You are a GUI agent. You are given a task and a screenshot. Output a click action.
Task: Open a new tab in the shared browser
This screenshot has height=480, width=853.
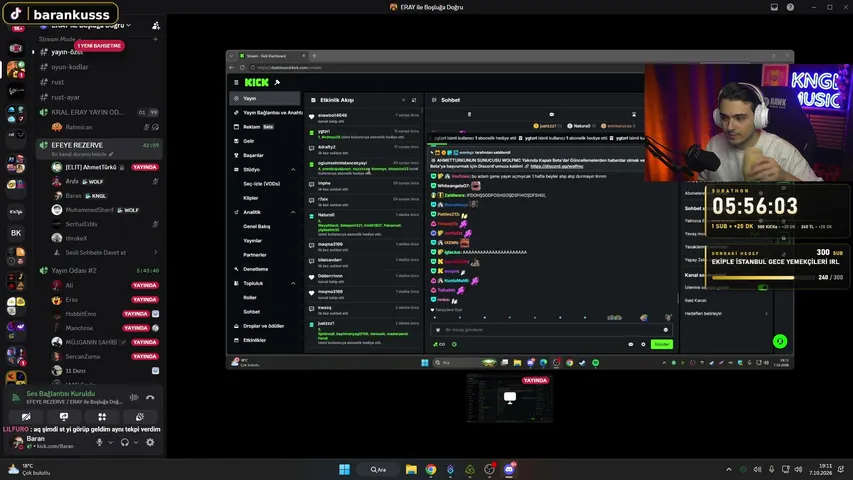point(314,56)
